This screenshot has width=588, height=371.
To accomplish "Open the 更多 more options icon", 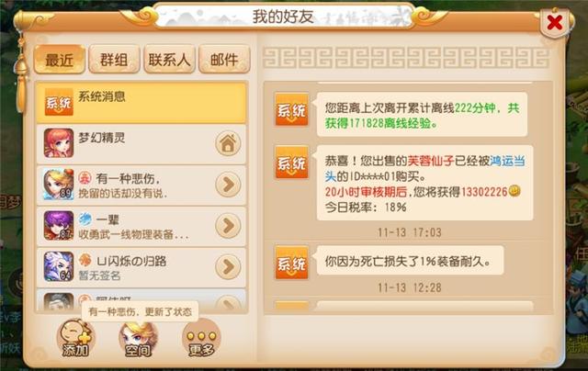I will (201, 338).
